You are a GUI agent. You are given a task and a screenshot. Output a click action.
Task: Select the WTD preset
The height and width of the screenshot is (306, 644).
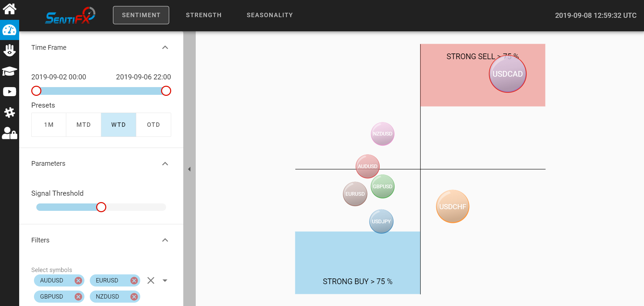[118, 125]
